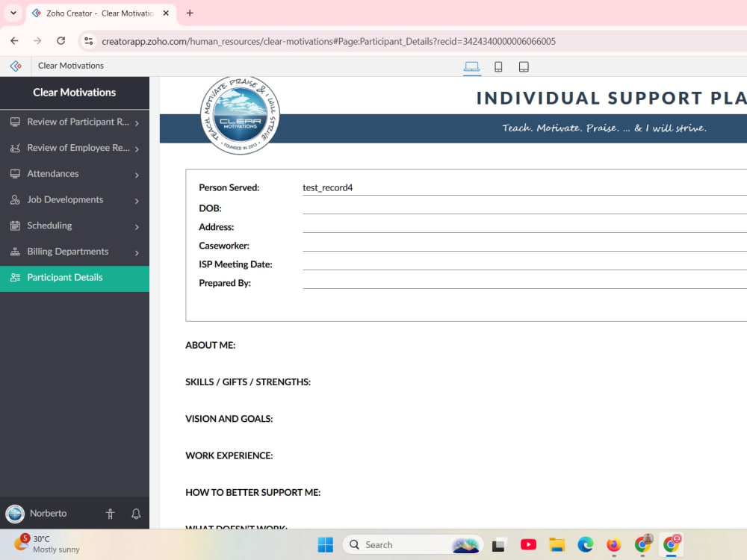Open the weather widget showing 30°C
Screen dimensions: 747x560
pos(46,544)
